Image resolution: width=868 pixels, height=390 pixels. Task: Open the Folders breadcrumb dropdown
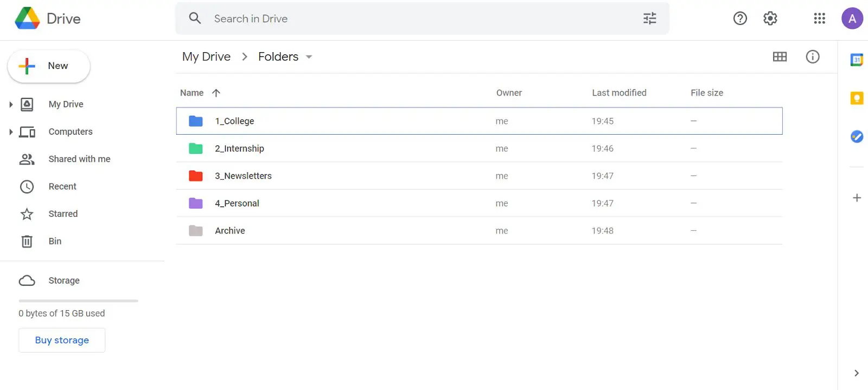point(309,57)
